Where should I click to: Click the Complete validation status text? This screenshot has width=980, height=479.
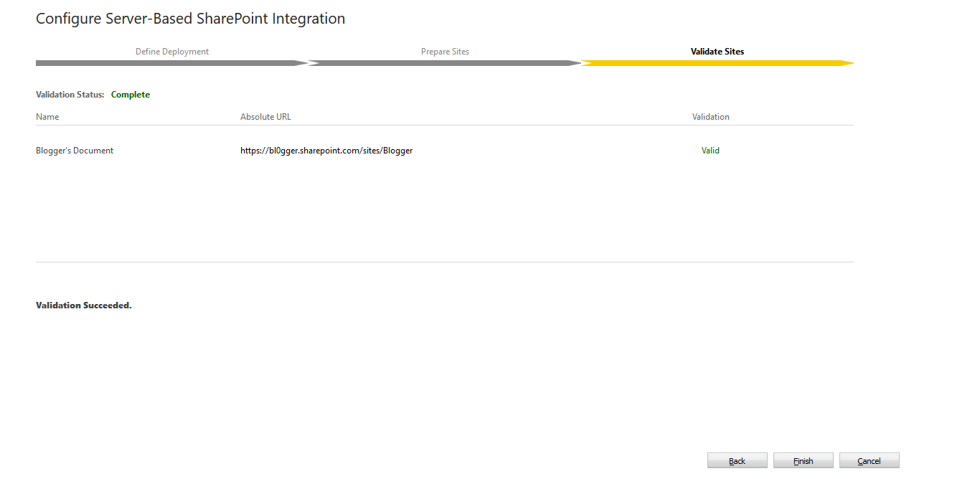pos(131,95)
